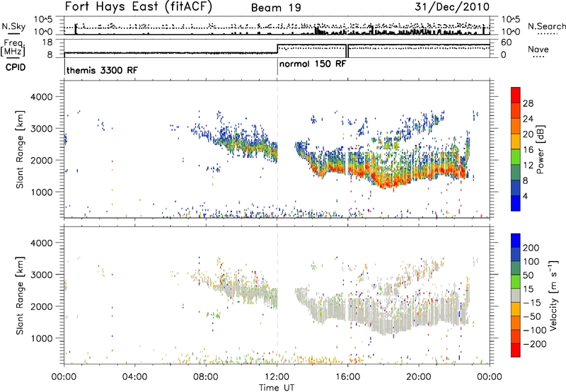Image resolution: width=566 pixels, height=392 pixels.
Task: Click the 'N.Search' legend label
Action: point(546,26)
